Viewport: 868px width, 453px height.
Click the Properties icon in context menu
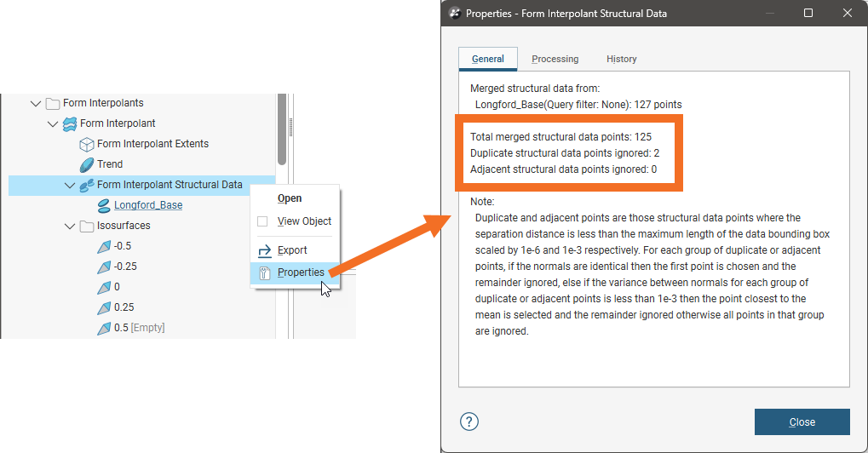[x=265, y=272]
